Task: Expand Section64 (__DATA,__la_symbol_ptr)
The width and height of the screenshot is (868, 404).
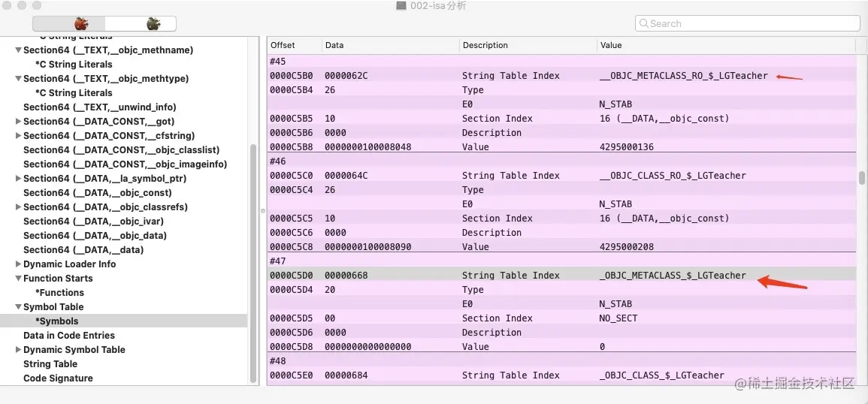Action: 18,178
